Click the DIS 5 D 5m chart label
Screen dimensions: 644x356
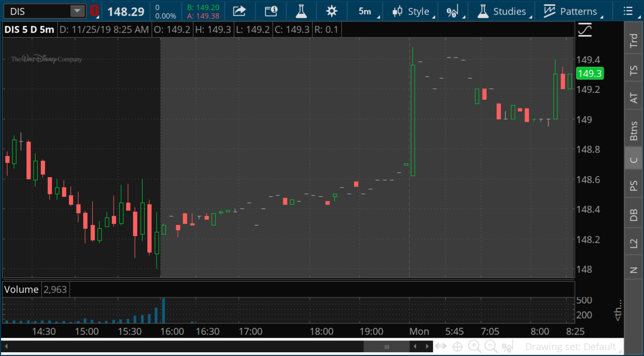(x=29, y=30)
